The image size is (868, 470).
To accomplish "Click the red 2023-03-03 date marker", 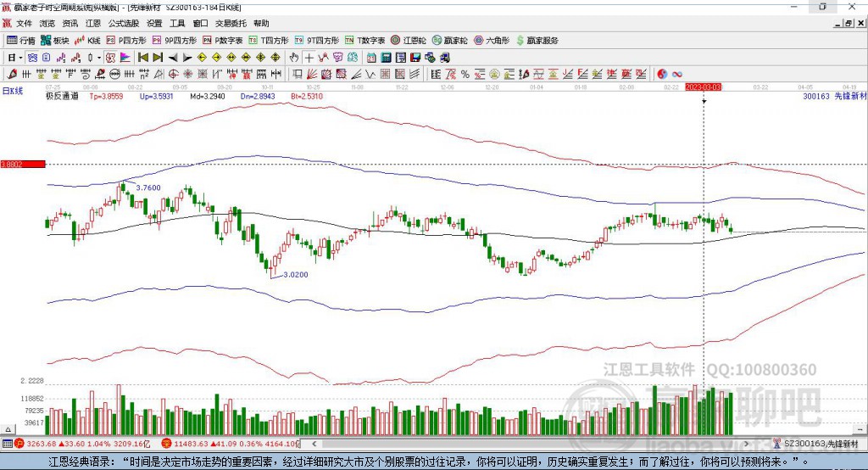I will tap(704, 87).
